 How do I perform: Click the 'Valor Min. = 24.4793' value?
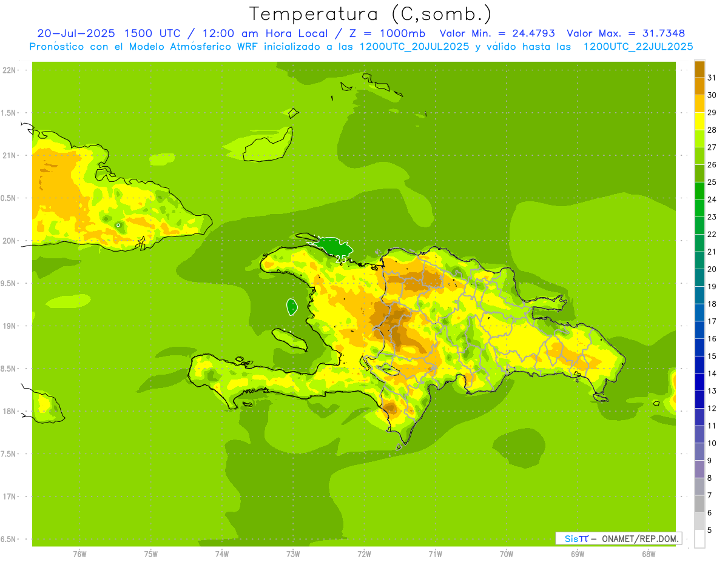click(x=497, y=33)
